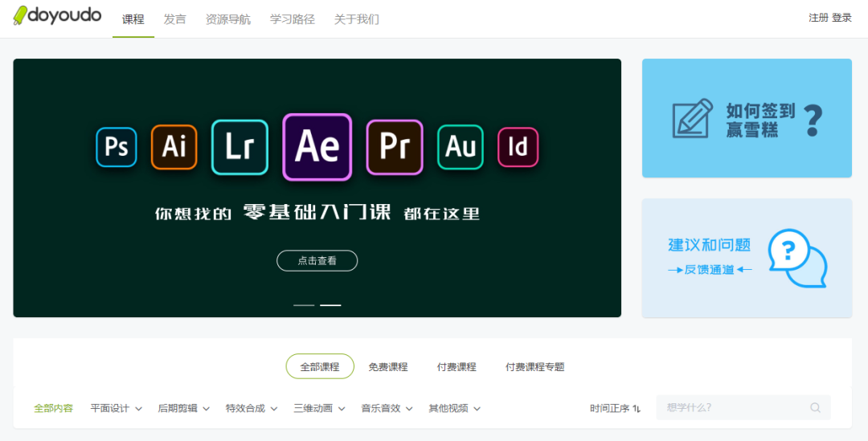The height and width of the screenshot is (441, 868).
Task: Expand the 其他视频 dropdown
Action: [x=454, y=408]
